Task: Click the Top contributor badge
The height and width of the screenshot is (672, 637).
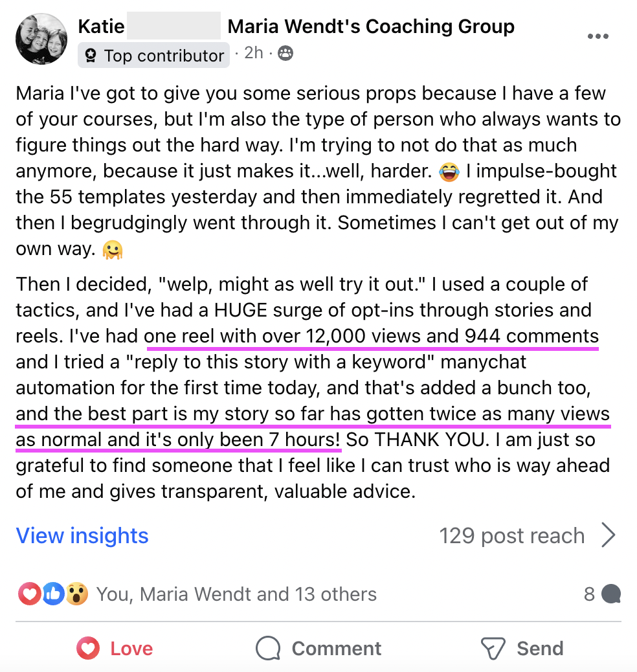Action: click(x=154, y=56)
